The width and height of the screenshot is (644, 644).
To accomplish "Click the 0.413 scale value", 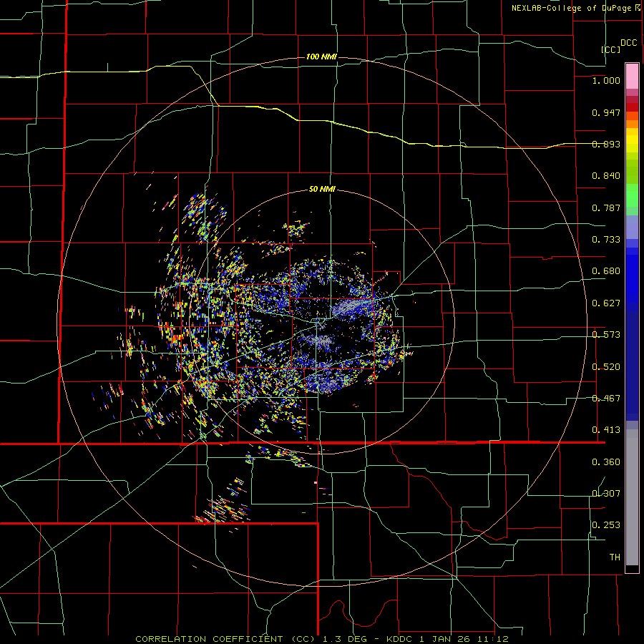I will click(x=606, y=430).
